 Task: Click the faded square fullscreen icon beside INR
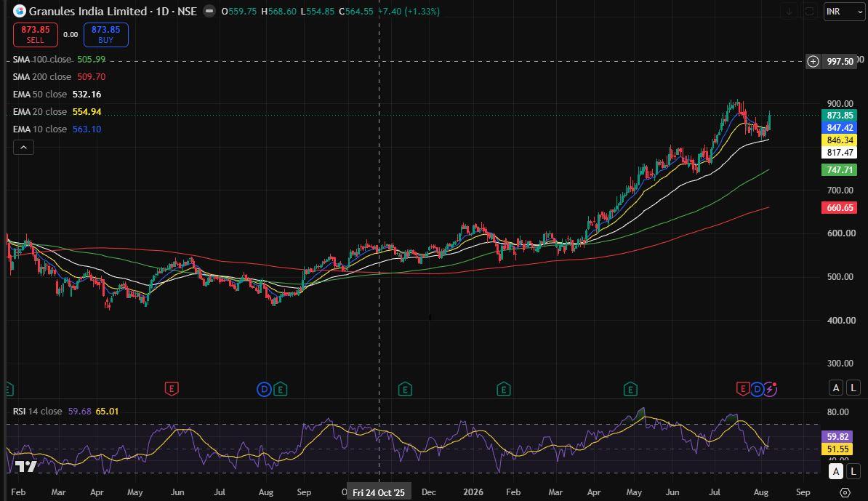809,11
